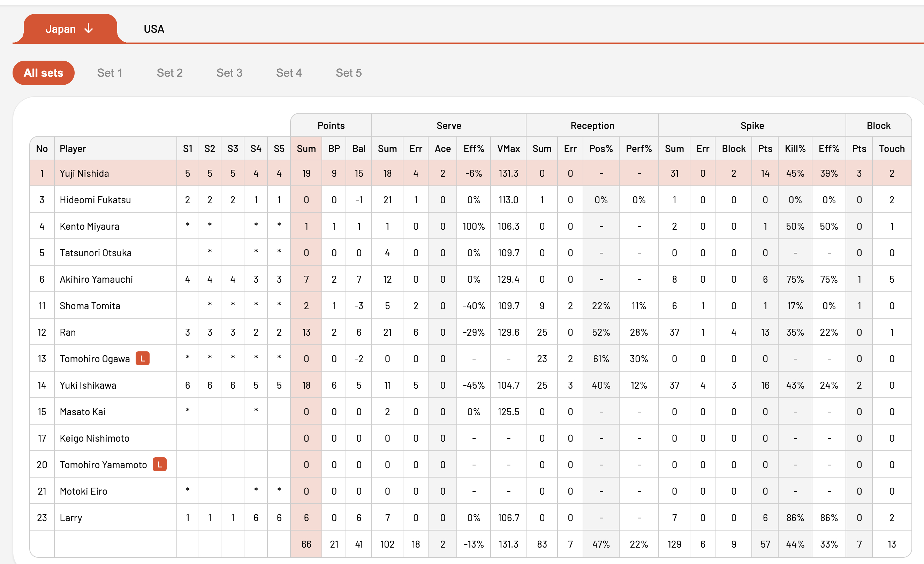
Task: Select the Ran player row
Action: (x=471, y=332)
